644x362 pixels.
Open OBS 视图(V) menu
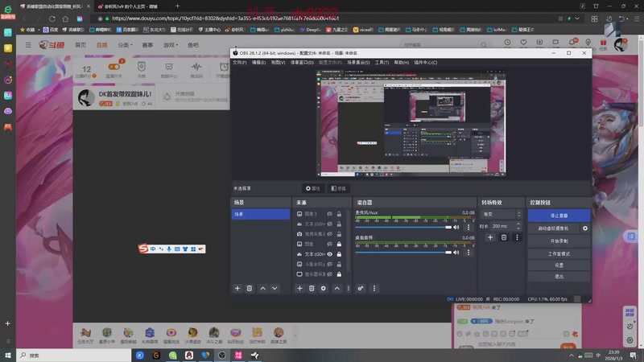point(278,63)
